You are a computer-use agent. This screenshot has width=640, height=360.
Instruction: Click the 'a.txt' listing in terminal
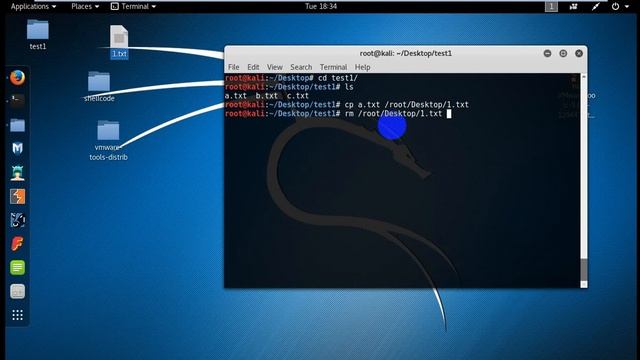point(236,96)
